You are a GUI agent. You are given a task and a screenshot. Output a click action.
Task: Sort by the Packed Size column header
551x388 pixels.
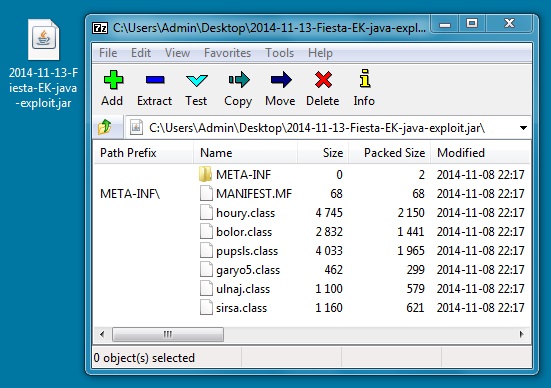coord(389,153)
